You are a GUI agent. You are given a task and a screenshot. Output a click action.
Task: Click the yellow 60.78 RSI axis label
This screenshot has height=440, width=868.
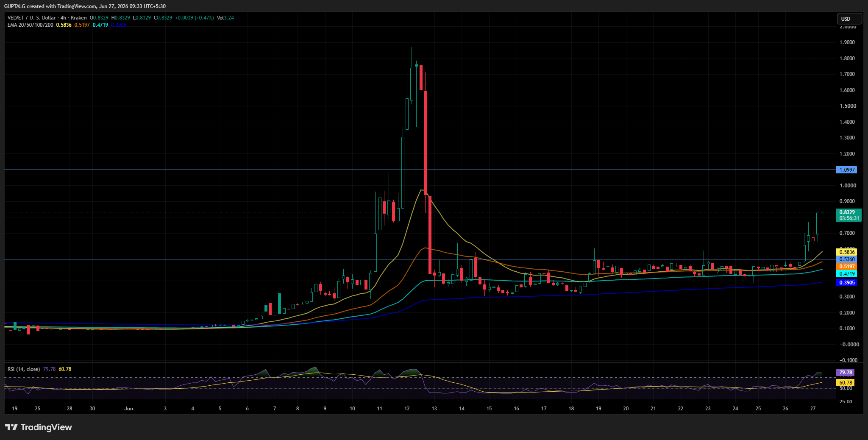click(x=845, y=383)
